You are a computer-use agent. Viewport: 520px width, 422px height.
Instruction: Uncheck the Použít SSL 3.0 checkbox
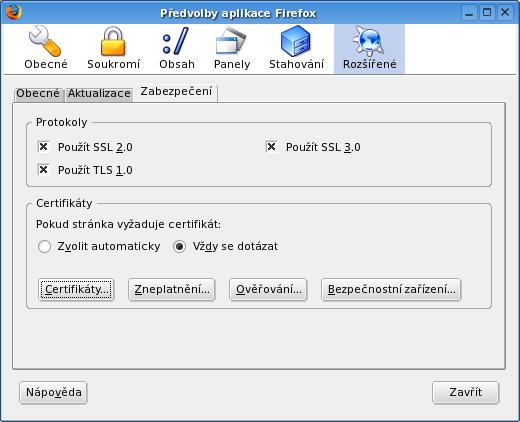271,146
